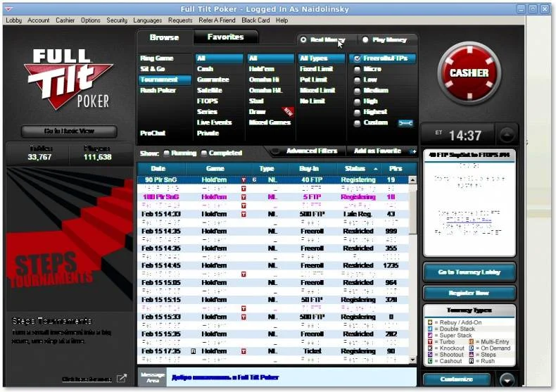Open the Lobby menu
Image resolution: width=556 pixels, height=392 pixels.
pos(14,20)
